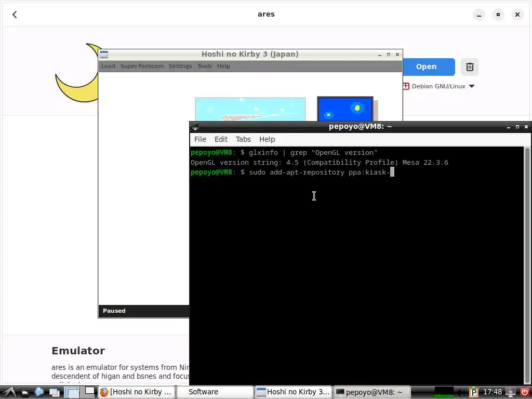Image resolution: width=532 pixels, height=399 pixels.
Task: Open the Settings menu in the emulator window
Action: (180, 66)
